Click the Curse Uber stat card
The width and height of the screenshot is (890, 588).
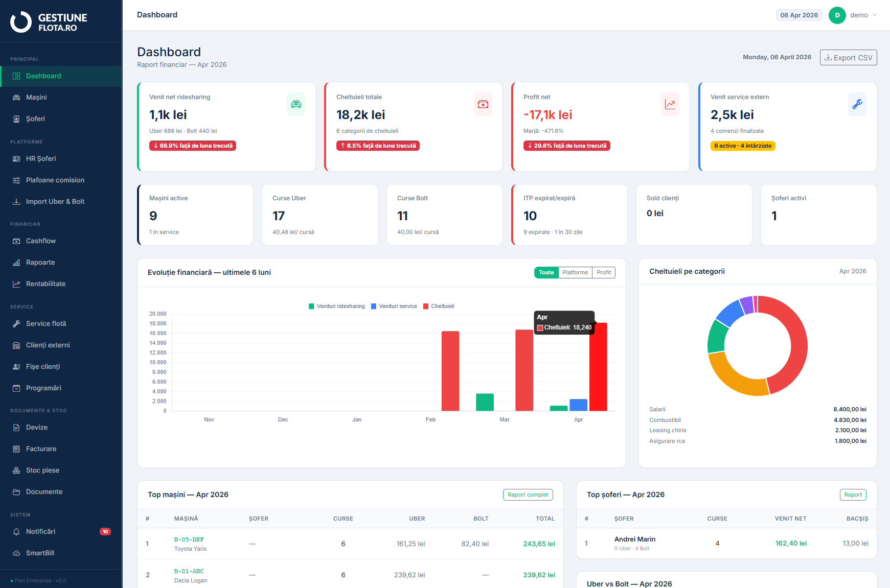320,215
